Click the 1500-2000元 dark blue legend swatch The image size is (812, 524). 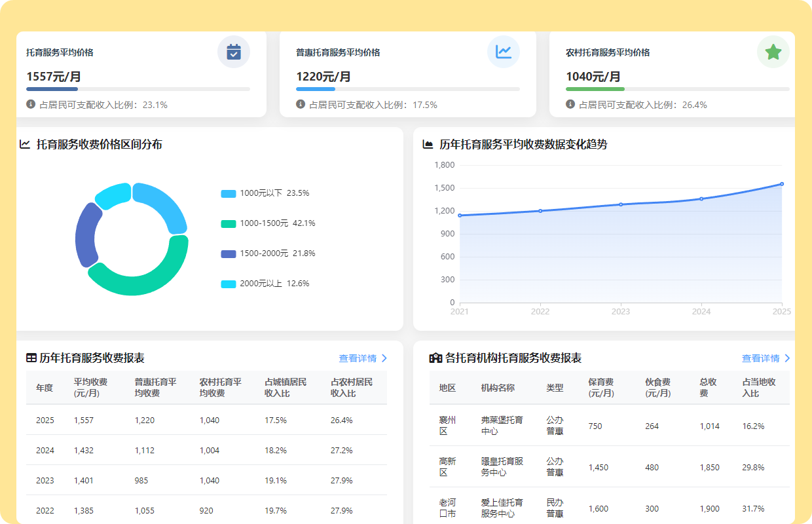(229, 253)
